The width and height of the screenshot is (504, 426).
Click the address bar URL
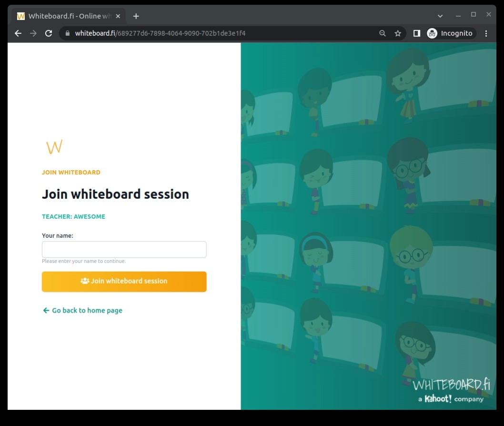(160, 33)
